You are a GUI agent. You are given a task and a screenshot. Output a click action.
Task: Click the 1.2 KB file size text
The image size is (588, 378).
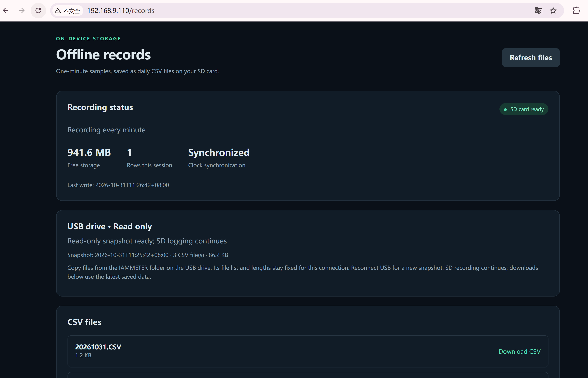tap(83, 355)
